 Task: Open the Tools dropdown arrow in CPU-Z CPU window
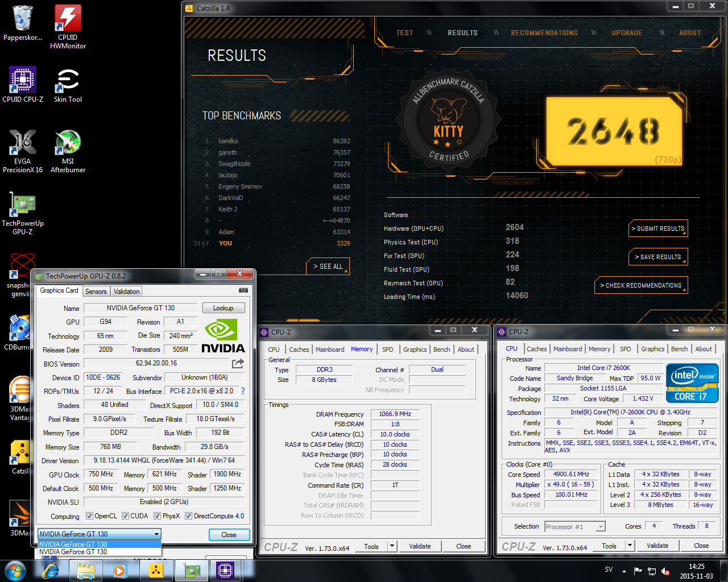630,546
